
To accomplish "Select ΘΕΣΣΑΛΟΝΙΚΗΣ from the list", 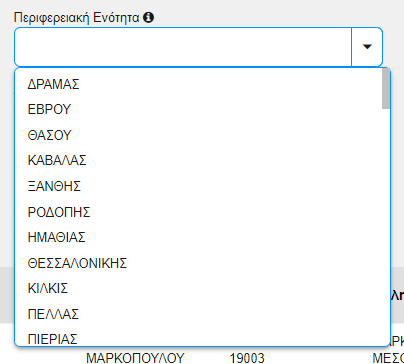I will pyautogui.click(x=202, y=263).
